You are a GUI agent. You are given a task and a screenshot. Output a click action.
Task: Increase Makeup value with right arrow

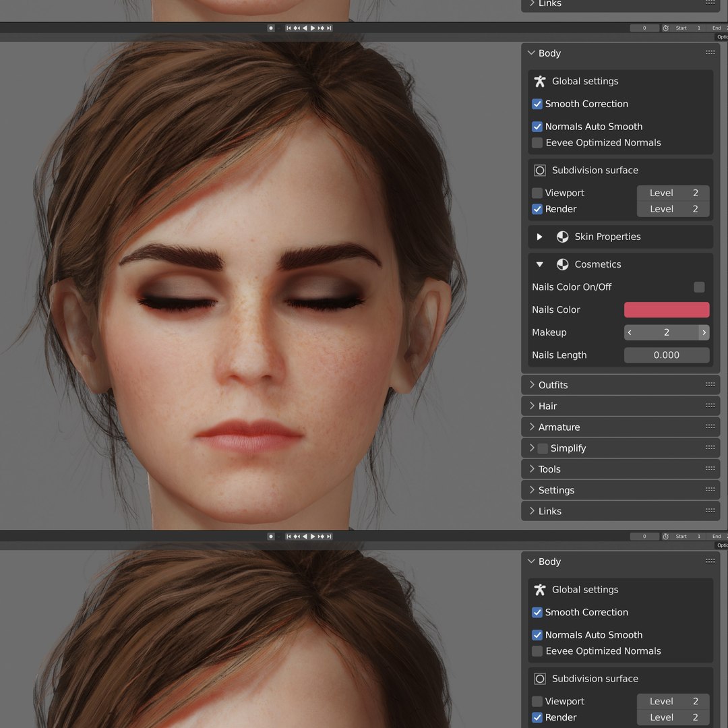point(704,332)
